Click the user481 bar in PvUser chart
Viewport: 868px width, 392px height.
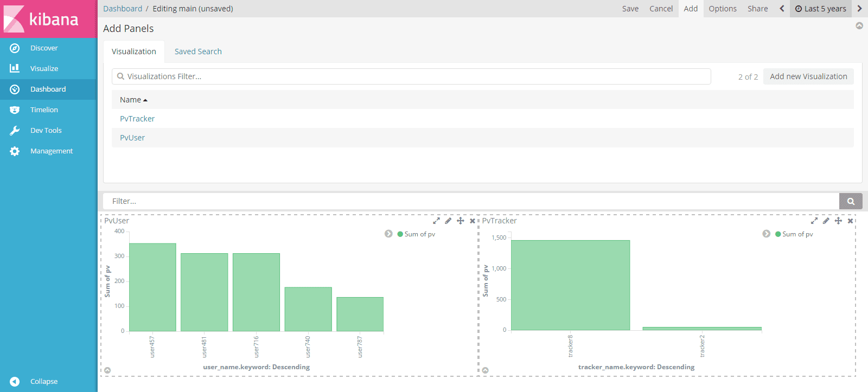204,292
